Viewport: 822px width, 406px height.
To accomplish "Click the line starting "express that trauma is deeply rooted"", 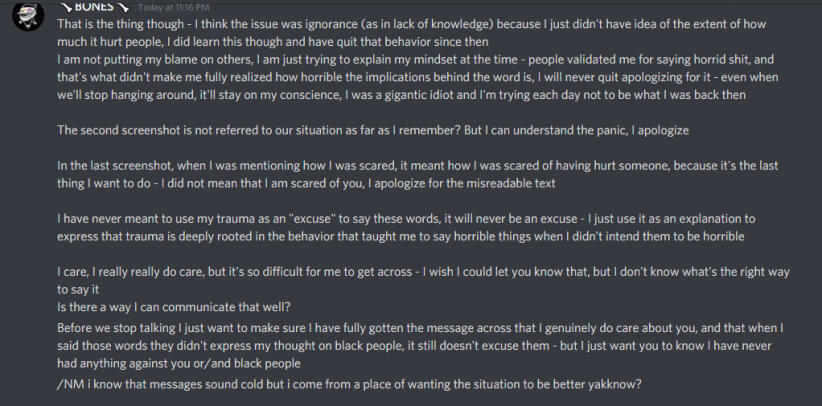I will [380, 237].
